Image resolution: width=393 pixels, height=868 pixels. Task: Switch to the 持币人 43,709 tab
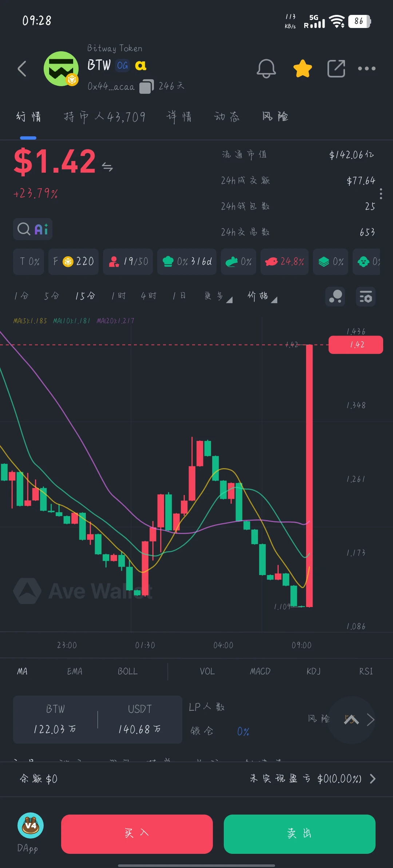tap(105, 117)
